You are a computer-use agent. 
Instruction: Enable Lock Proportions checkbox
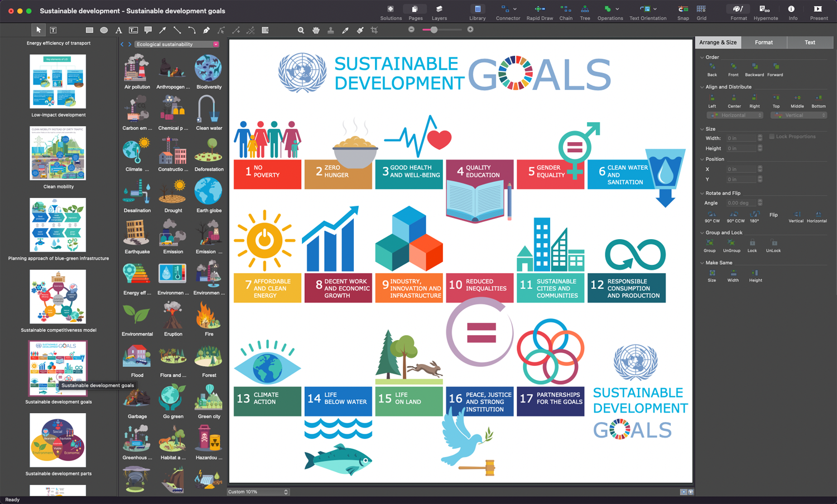coord(772,137)
